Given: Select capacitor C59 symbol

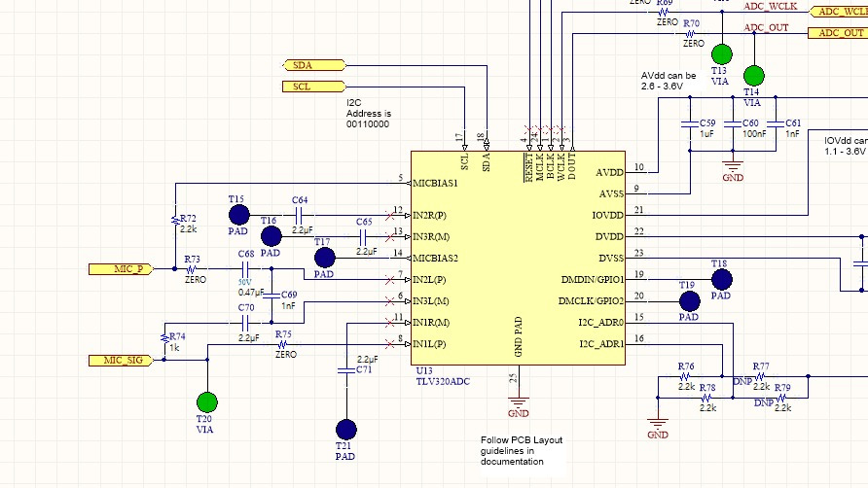Looking at the screenshot, I should [x=690, y=123].
